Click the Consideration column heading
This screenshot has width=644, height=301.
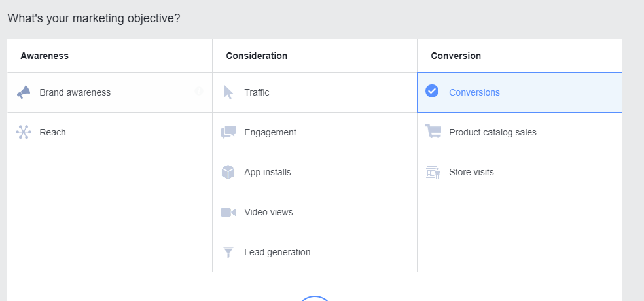[x=257, y=56]
